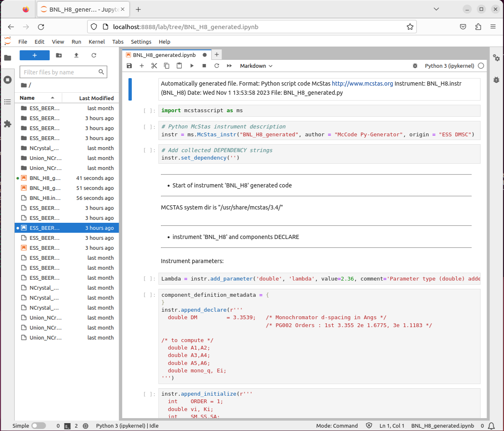Open the mcstas.org hyperlink

[362, 84]
